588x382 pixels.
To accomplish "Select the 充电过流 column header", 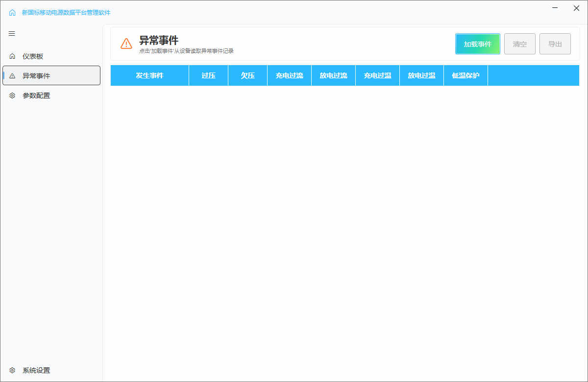I will (289, 75).
